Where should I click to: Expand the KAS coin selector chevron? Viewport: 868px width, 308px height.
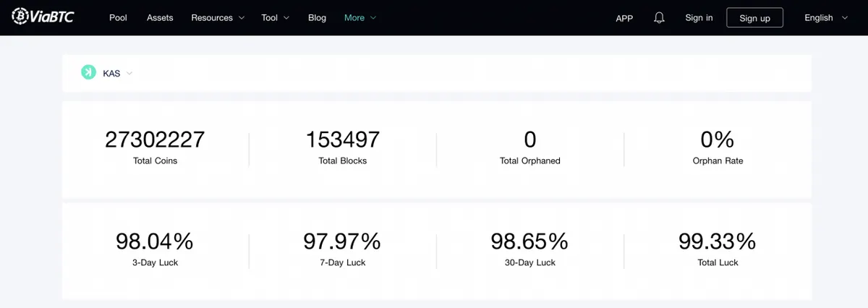coord(129,73)
